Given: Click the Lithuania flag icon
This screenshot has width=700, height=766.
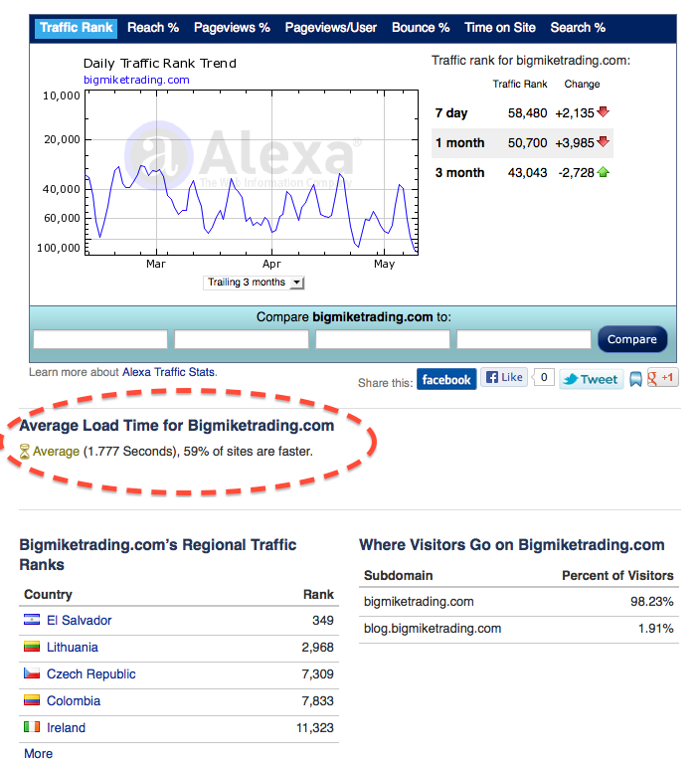Looking at the screenshot, I should click(32, 647).
